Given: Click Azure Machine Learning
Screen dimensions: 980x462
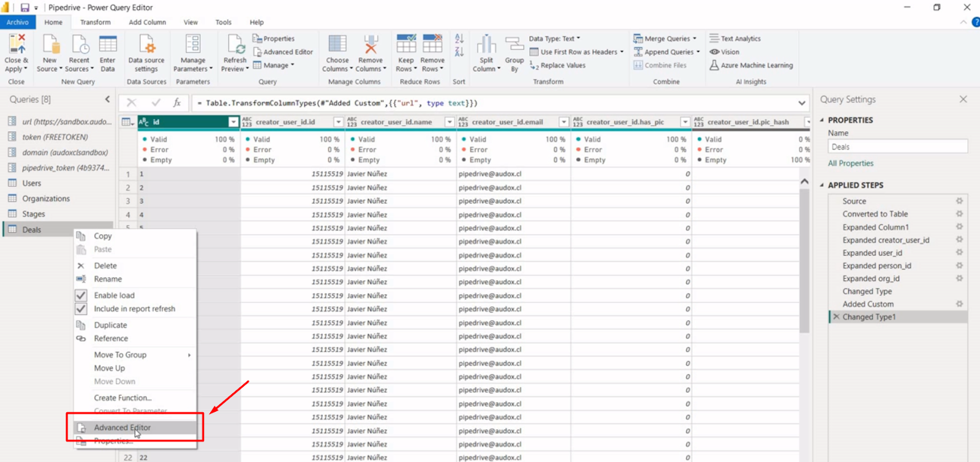Looking at the screenshot, I should pos(751,66).
